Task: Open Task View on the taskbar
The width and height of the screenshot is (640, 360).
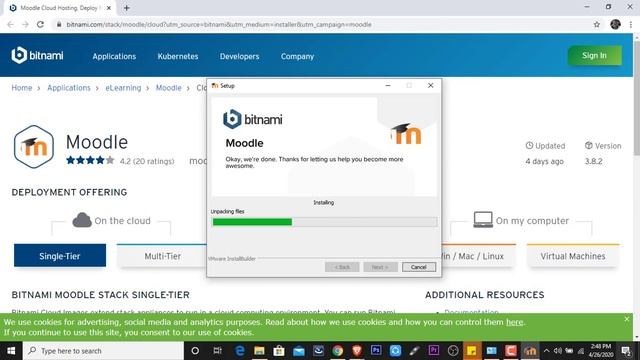Action: tap(217, 351)
